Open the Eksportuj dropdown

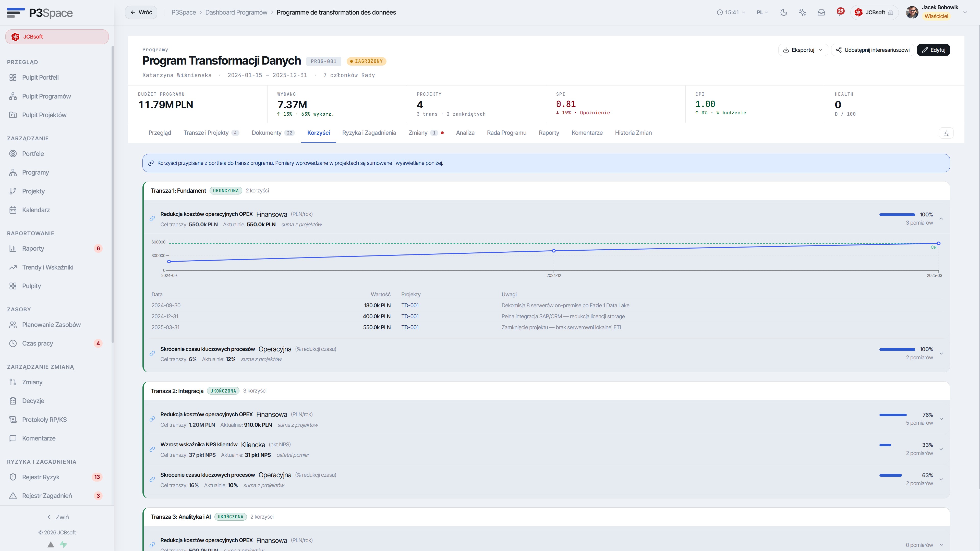click(x=803, y=50)
